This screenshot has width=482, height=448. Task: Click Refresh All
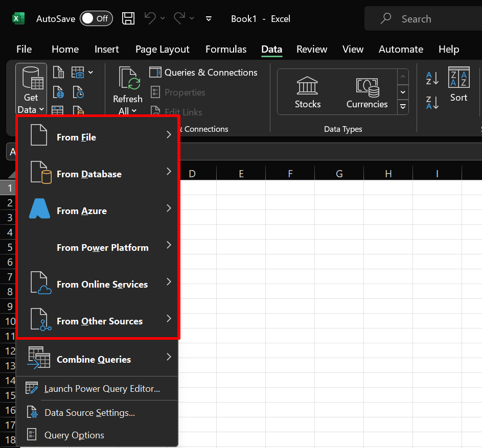pos(127,89)
